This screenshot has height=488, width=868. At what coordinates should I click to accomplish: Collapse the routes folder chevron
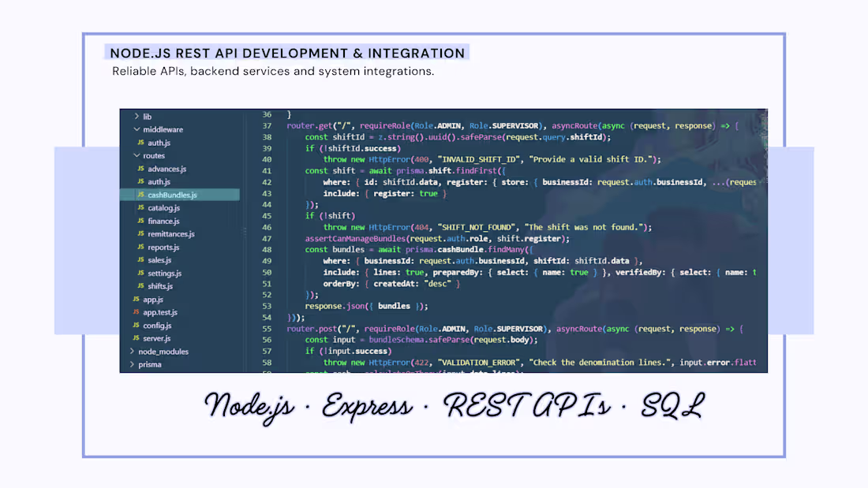coord(137,155)
